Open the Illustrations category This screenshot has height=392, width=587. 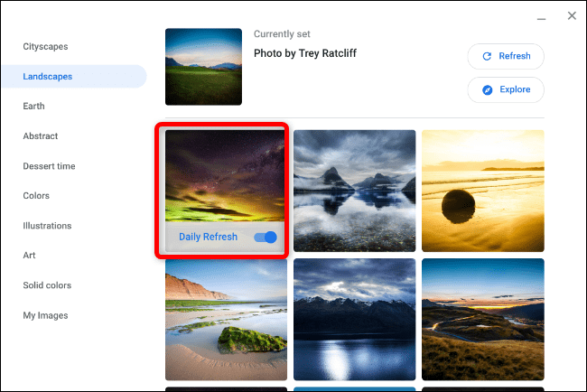point(47,226)
